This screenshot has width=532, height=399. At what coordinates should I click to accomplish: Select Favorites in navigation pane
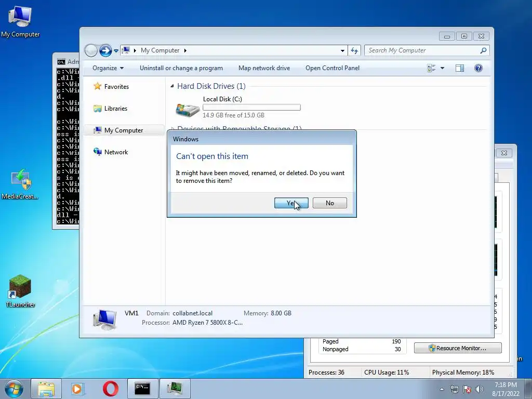pyautogui.click(x=116, y=87)
